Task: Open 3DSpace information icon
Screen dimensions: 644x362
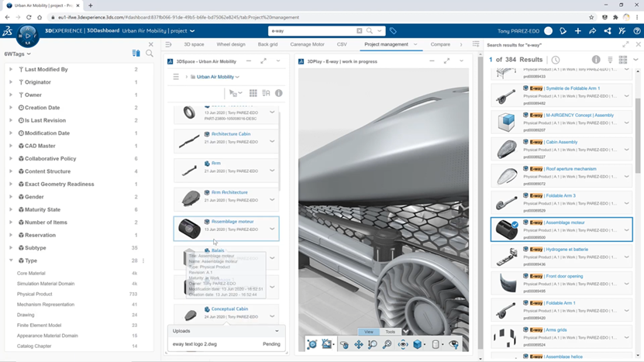Action: click(x=279, y=93)
